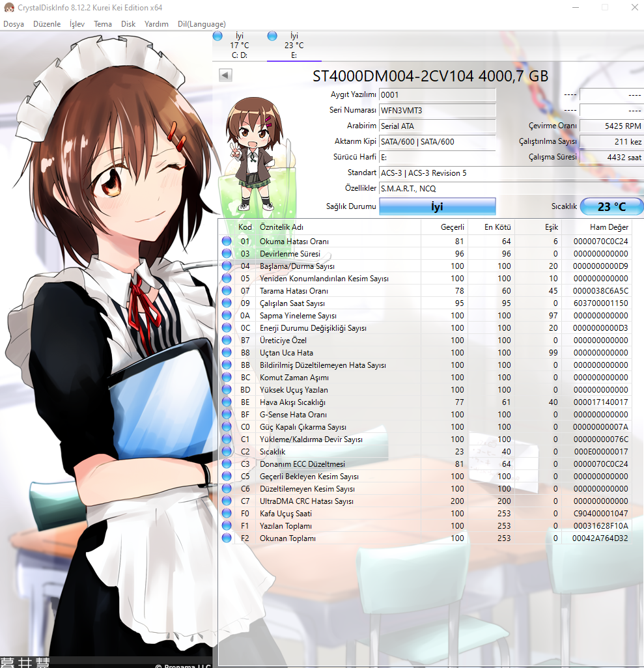Click the serial number field WFN3VMT3

point(438,110)
